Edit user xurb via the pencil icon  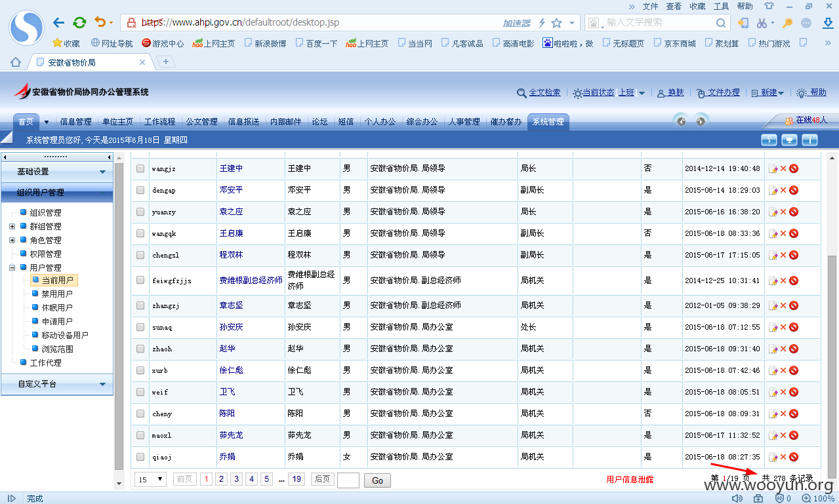(x=773, y=370)
